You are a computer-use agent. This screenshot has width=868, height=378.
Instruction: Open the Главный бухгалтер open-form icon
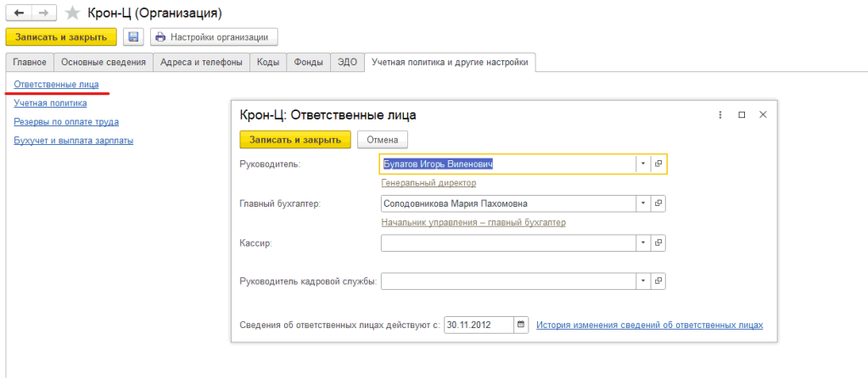(658, 203)
